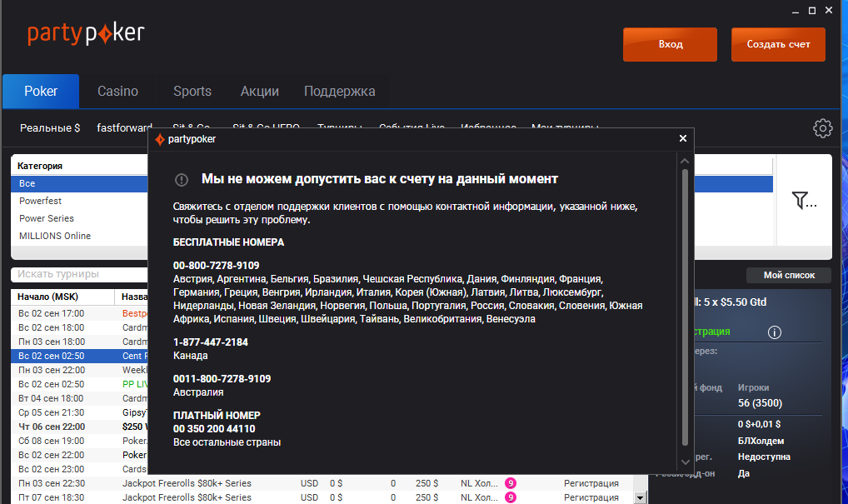Switch to the Poker tab

click(41, 91)
